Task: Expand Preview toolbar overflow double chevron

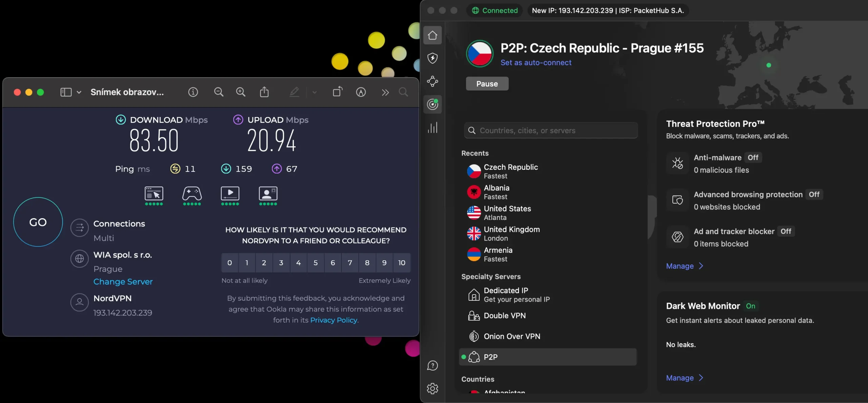Action: [x=385, y=92]
